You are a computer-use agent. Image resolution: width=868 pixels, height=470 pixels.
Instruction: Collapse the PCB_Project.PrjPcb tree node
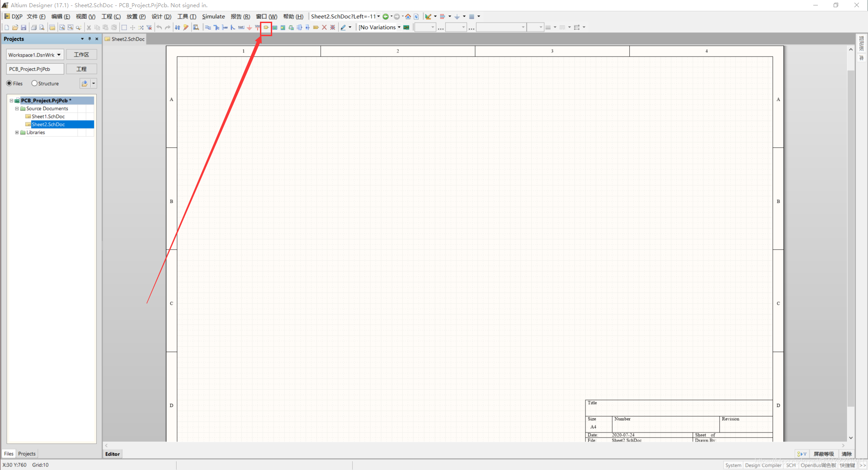(11, 101)
